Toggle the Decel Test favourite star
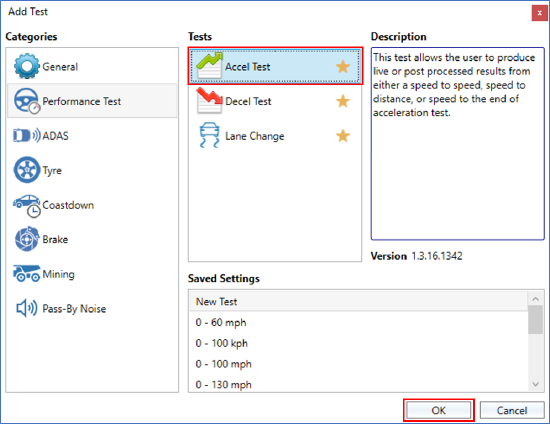This screenshot has height=424, width=550. (343, 101)
